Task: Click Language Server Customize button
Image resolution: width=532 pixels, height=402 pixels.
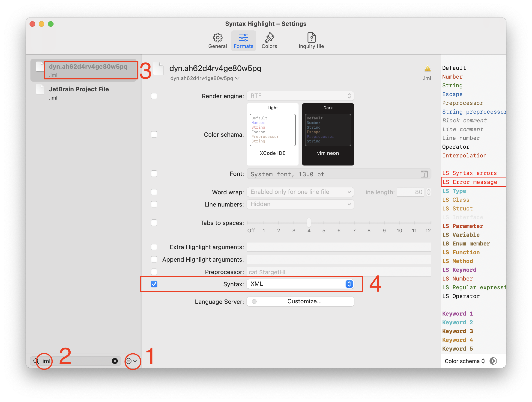Action: (x=300, y=301)
